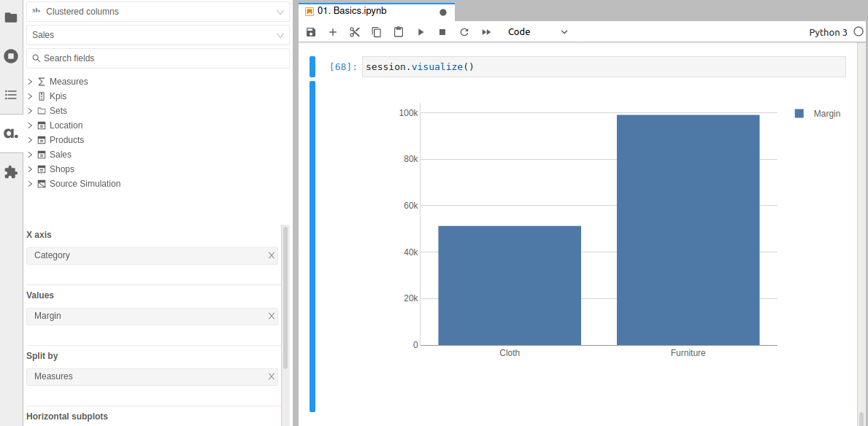This screenshot has height=426, width=868.
Task: Expand the Source Simulation node
Action: pos(30,184)
